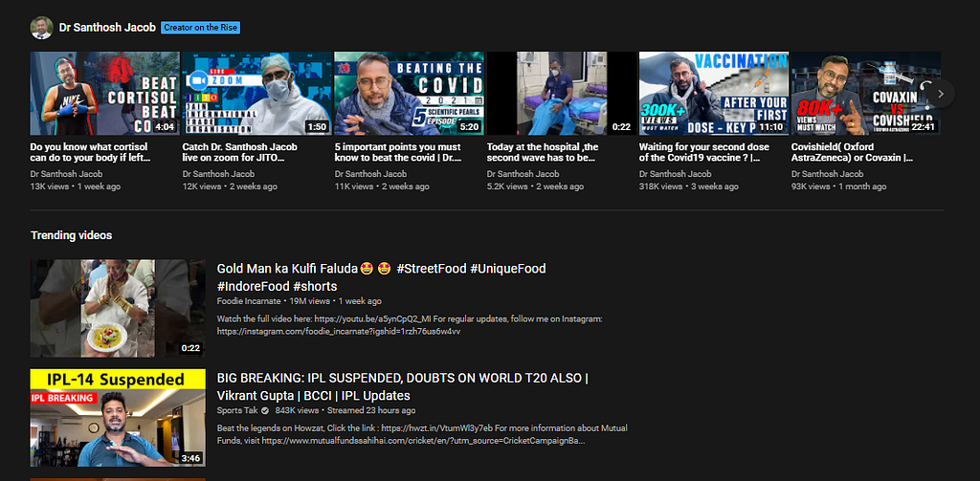Click '5.2K views • 2 weeks ago' text

(x=536, y=186)
